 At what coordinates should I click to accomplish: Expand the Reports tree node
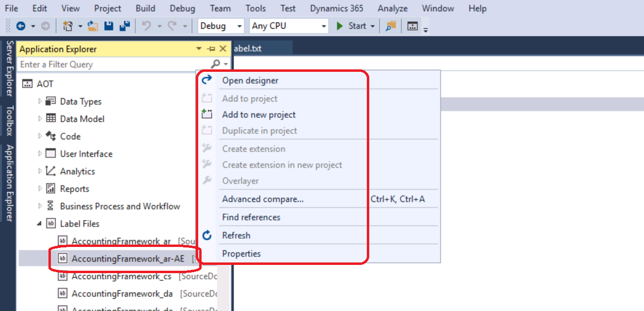[x=41, y=188]
